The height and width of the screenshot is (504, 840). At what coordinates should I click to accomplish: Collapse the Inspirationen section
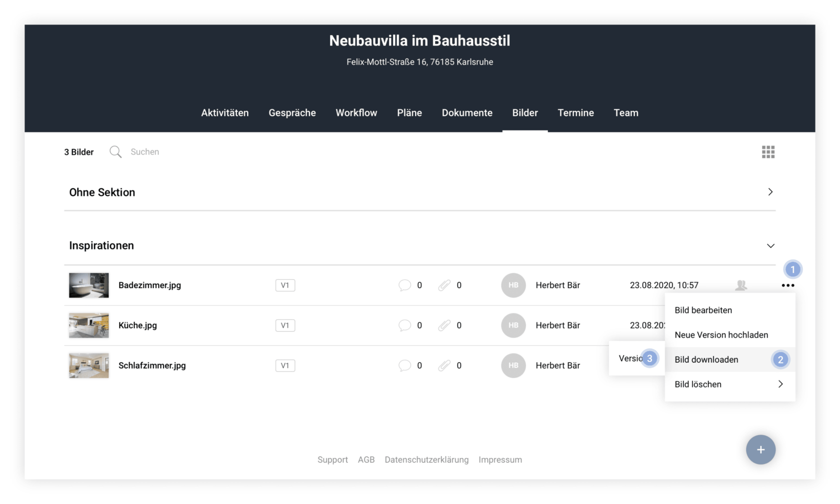(770, 245)
